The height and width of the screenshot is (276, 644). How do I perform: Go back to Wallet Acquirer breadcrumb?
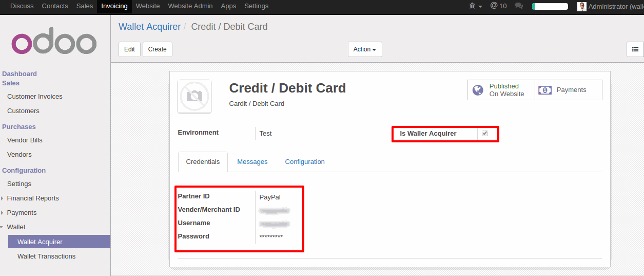(150, 27)
